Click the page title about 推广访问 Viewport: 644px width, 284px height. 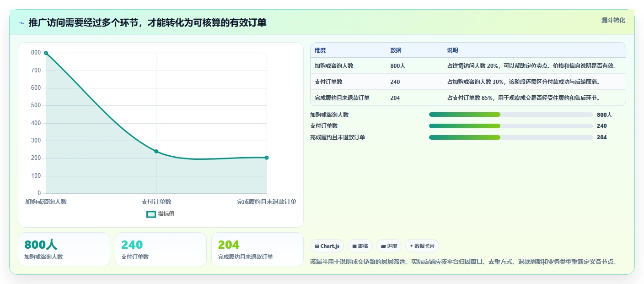[x=147, y=22]
